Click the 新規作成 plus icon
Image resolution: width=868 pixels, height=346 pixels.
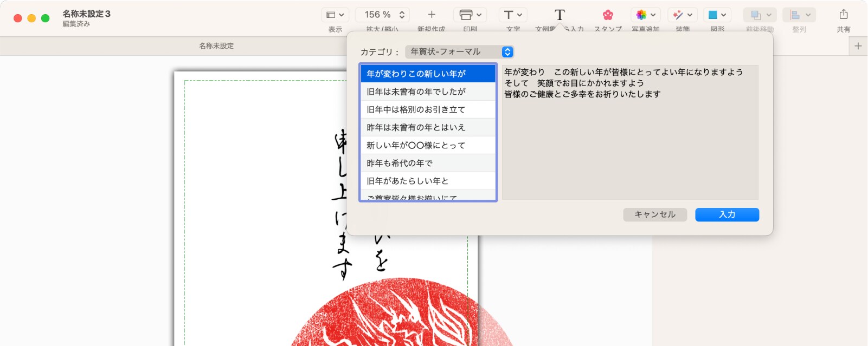click(x=432, y=15)
